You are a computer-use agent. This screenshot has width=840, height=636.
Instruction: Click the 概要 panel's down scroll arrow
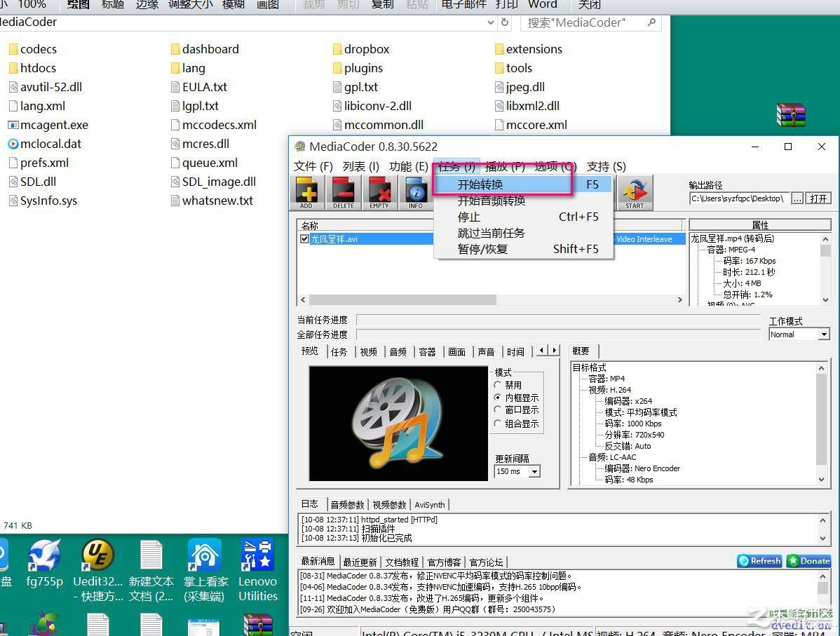pos(821,480)
